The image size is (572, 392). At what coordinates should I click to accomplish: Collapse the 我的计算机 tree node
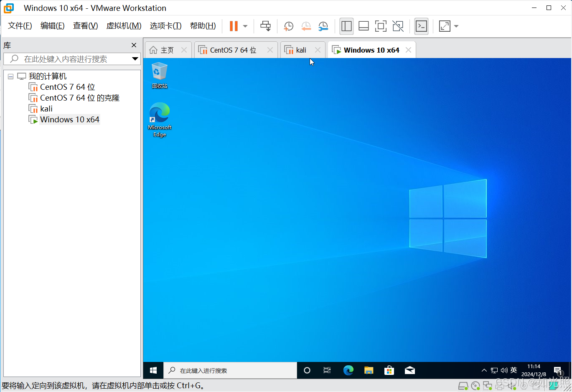pos(11,76)
